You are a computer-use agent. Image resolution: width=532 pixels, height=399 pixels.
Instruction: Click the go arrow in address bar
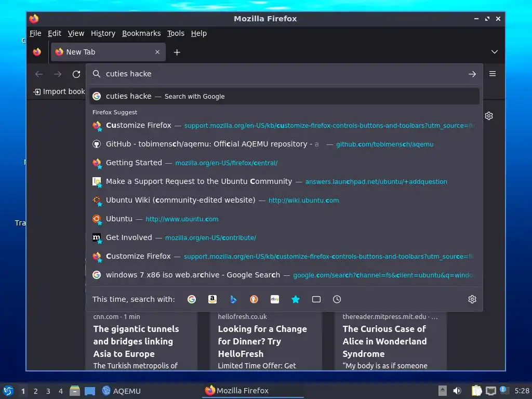(x=472, y=74)
